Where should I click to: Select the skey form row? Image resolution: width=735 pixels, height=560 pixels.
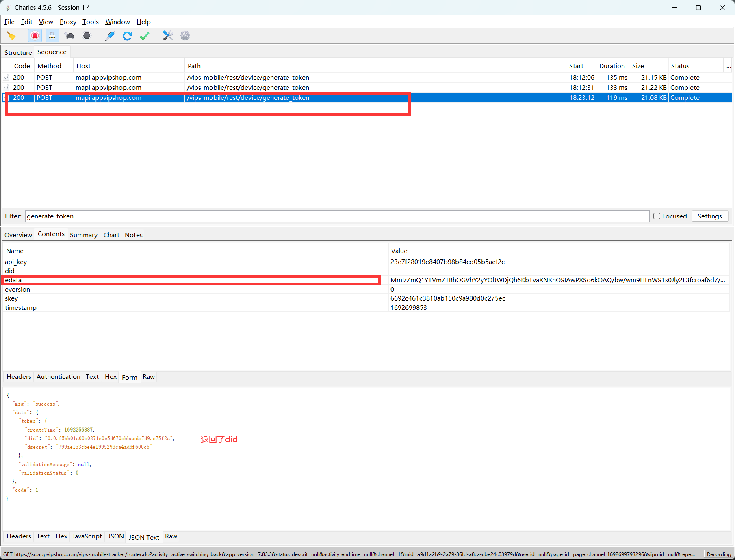pyautogui.click(x=366, y=298)
